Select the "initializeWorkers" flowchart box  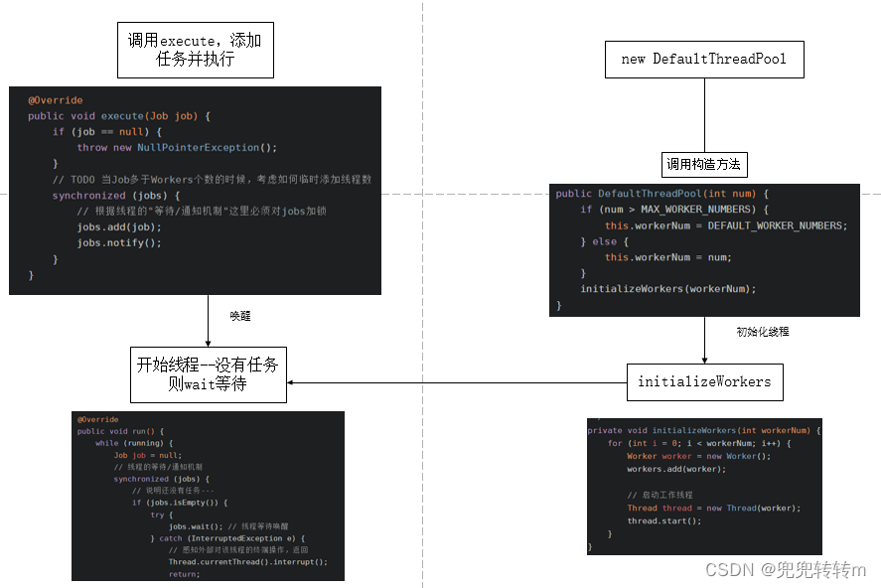704,381
